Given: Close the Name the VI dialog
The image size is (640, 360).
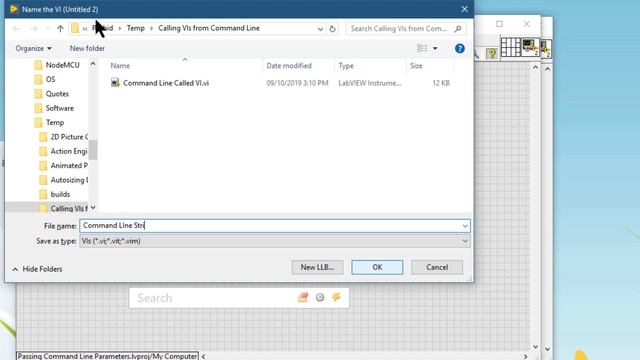Looking at the screenshot, I should [464, 9].
